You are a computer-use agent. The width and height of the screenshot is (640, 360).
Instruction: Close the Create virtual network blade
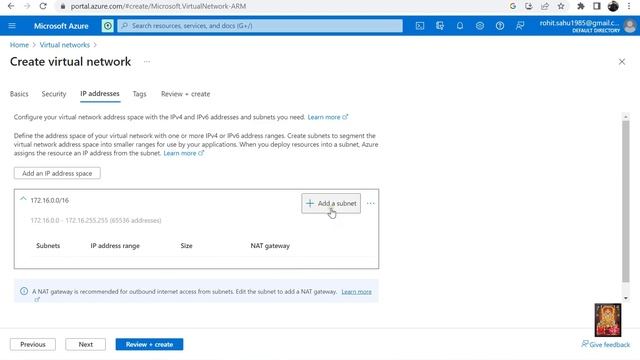pyautogui.click(x=622, y=62)
